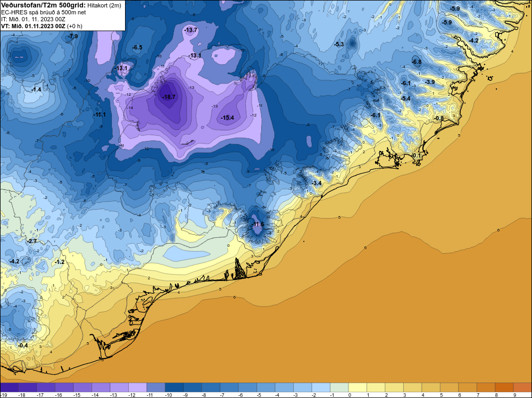Click the 'VT: Mið. 01.11.2023 00Z (+0 h)' line
Viewport: 532px width, 398px height.
[41, 26]
